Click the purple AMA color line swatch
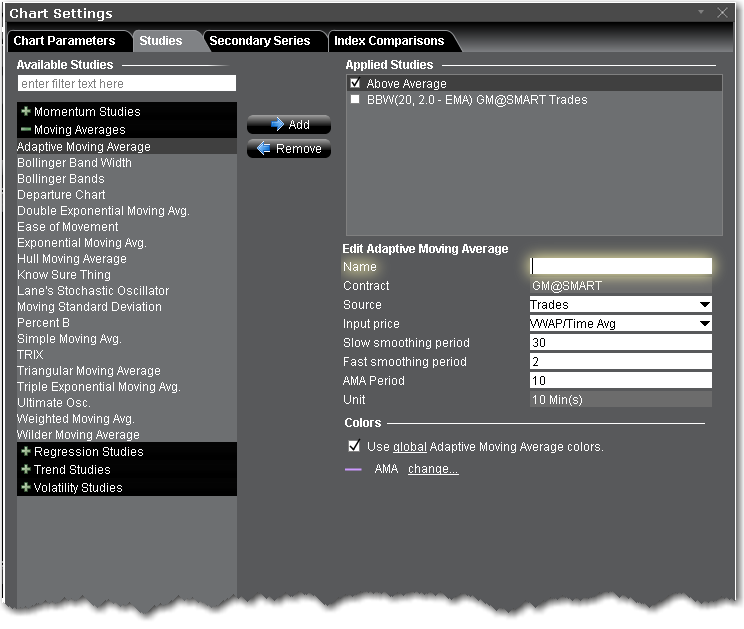 [x=353, y=469]
